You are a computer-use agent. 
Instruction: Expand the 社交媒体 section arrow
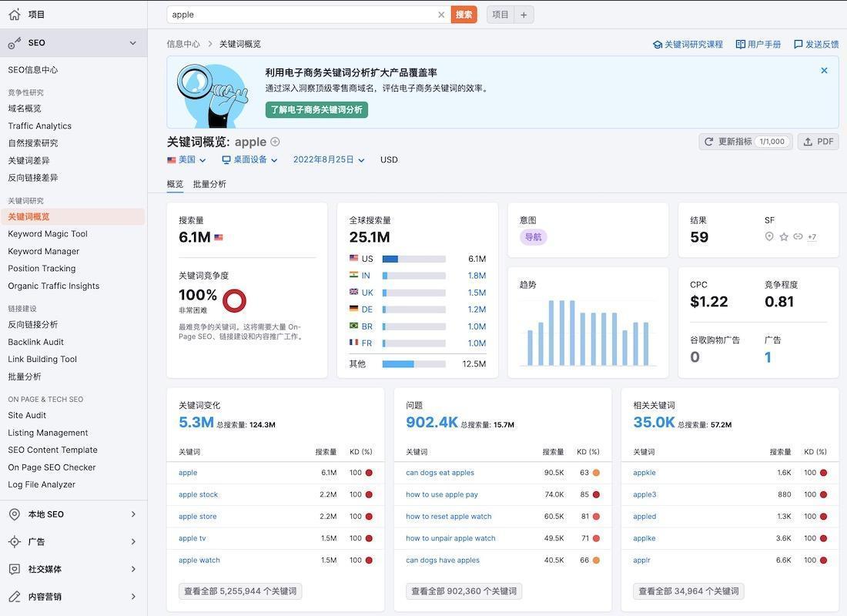133,569
